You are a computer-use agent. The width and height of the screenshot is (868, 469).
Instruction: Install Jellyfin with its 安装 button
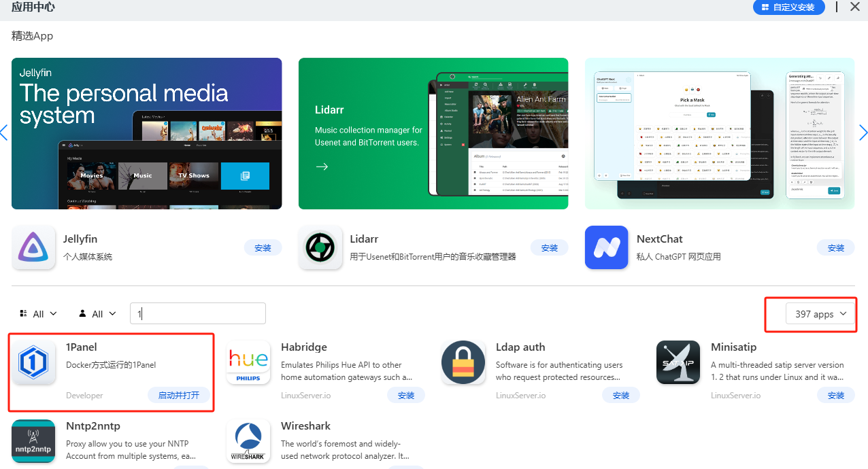263,248
